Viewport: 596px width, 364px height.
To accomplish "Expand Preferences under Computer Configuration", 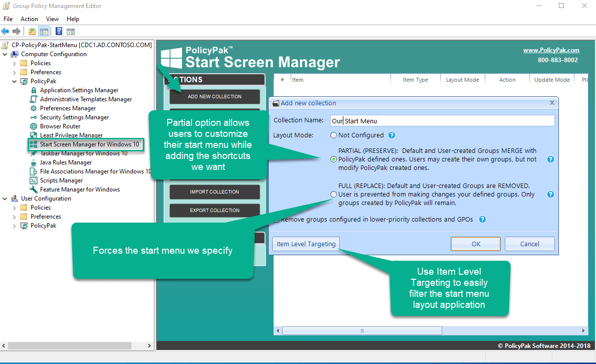I will coord(15,72).
